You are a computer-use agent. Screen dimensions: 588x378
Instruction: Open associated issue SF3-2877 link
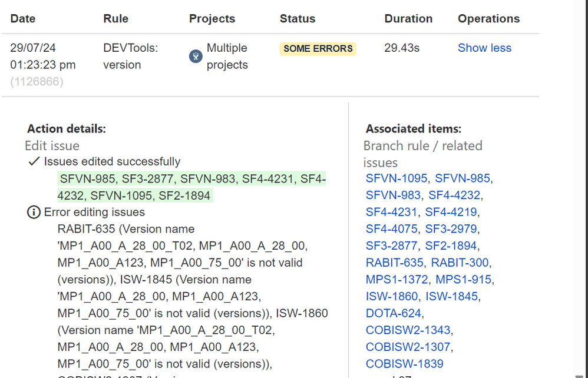[x=391, y=246]
